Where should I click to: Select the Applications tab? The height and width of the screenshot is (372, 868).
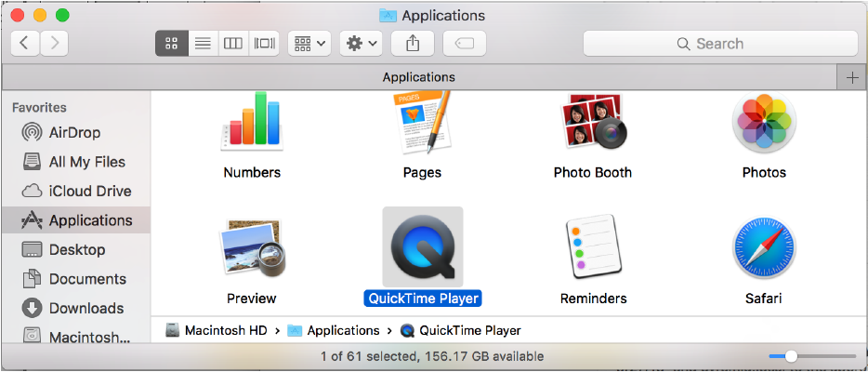pos(419,77)
